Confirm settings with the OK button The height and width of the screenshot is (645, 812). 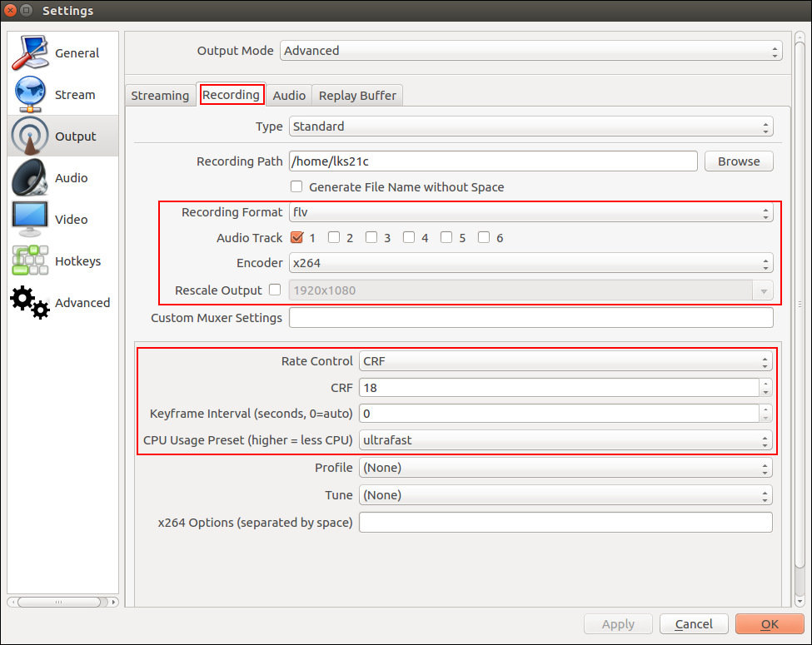[770, 624]
